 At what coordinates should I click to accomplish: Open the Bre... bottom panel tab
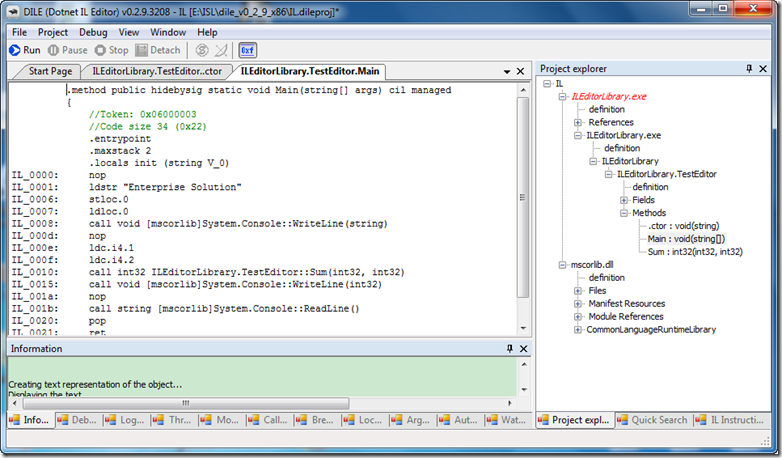coord(316,420)
